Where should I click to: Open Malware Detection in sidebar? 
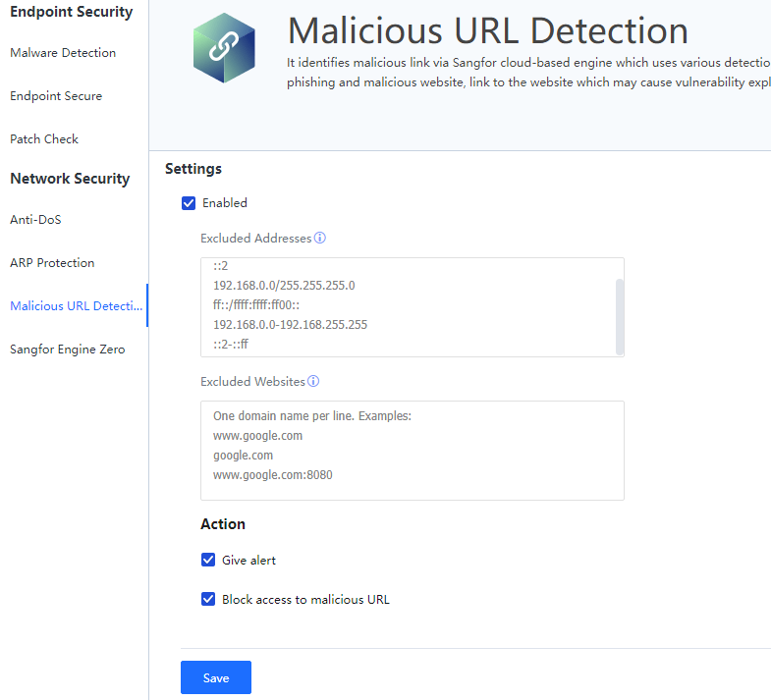click(x=63, y=53)
